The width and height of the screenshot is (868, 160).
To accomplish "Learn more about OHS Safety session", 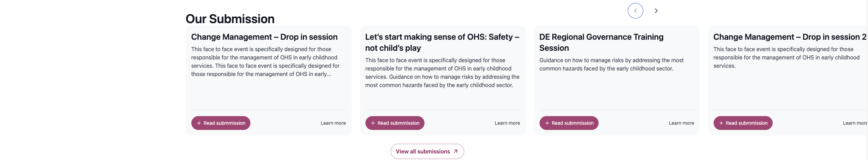I will [x=507, y=123].
